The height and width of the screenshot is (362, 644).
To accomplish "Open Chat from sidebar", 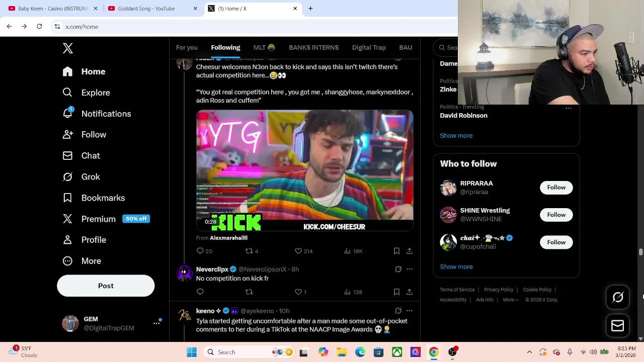I will click(x=81, y=156).
